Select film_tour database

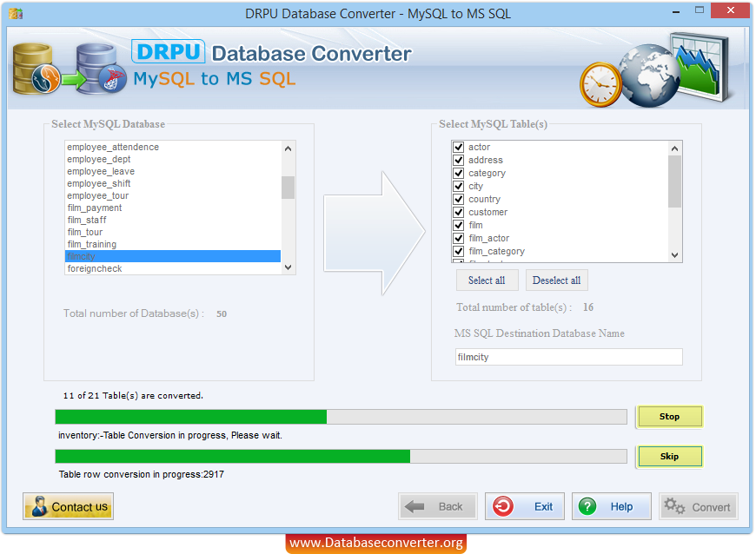click(173, 232)
